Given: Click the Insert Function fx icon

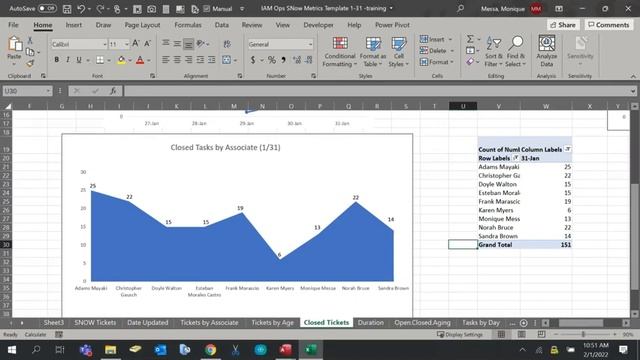Looking at the screenshot, I should [113, 91].
